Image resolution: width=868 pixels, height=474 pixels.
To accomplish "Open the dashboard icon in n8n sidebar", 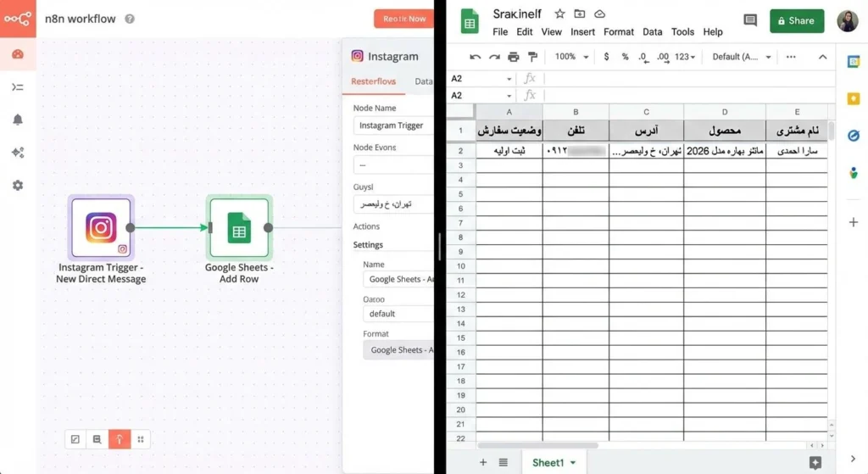I will (x=18, y=53).
